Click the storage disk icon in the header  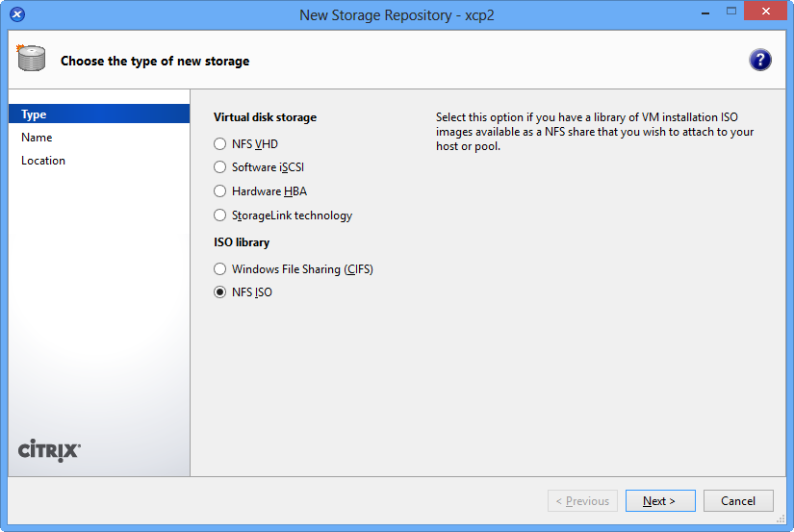[32, 59]
